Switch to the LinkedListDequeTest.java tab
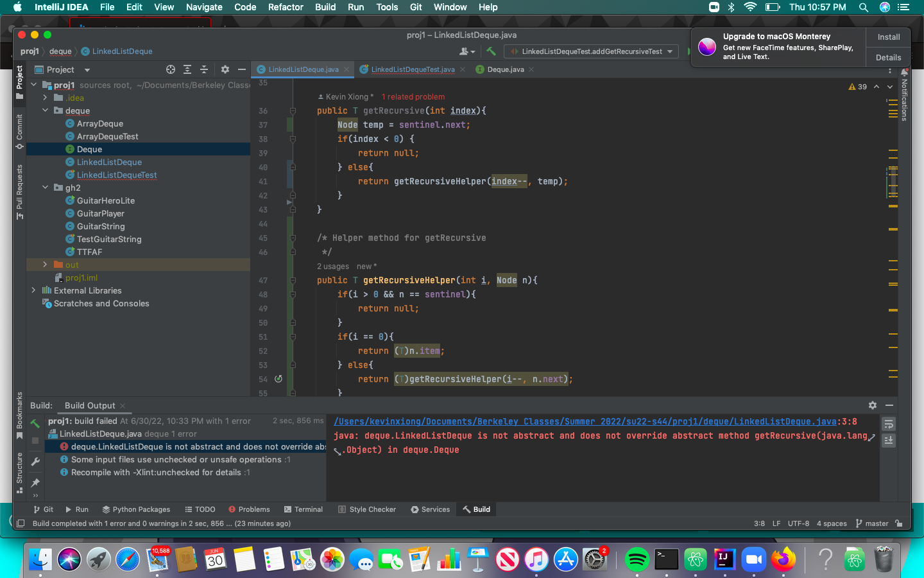924x578 pixels. 412,69
